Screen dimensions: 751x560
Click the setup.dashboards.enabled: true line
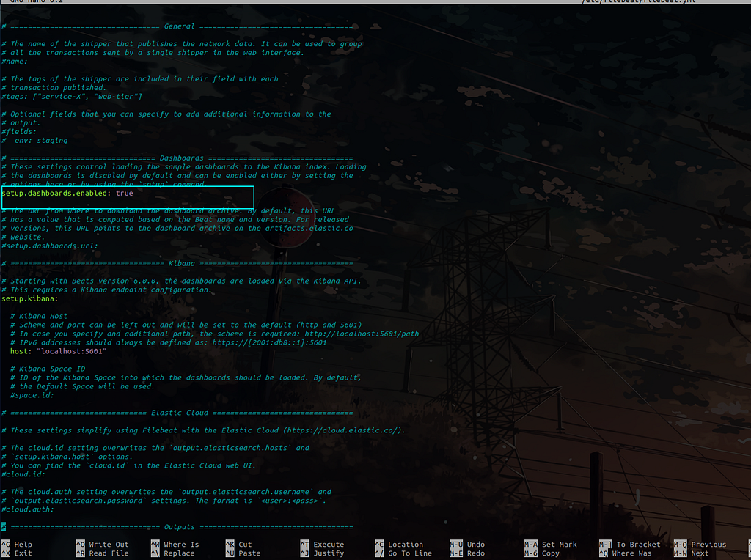click(x=67, y=194)
